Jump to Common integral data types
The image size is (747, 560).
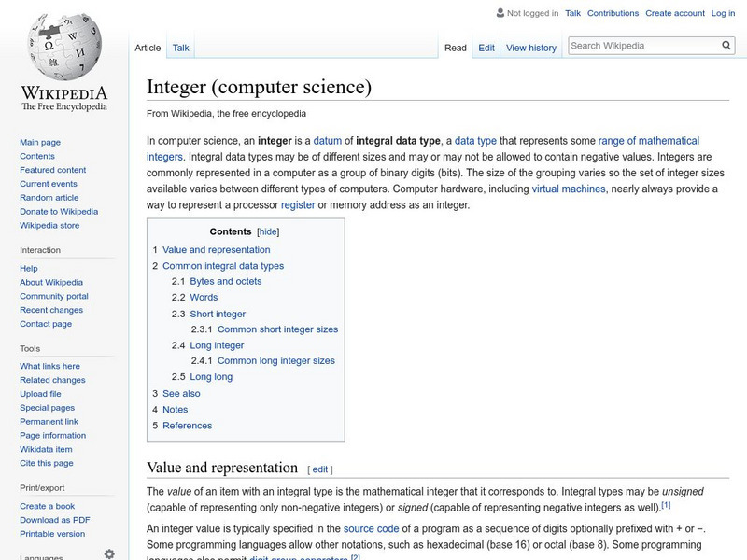pos(223,266)
